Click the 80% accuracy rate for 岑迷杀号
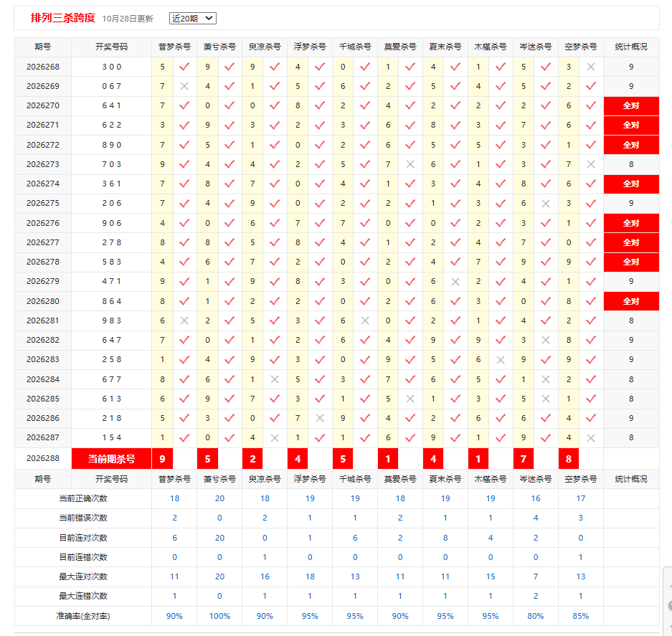672x636 pixels. tap(535, 616)
